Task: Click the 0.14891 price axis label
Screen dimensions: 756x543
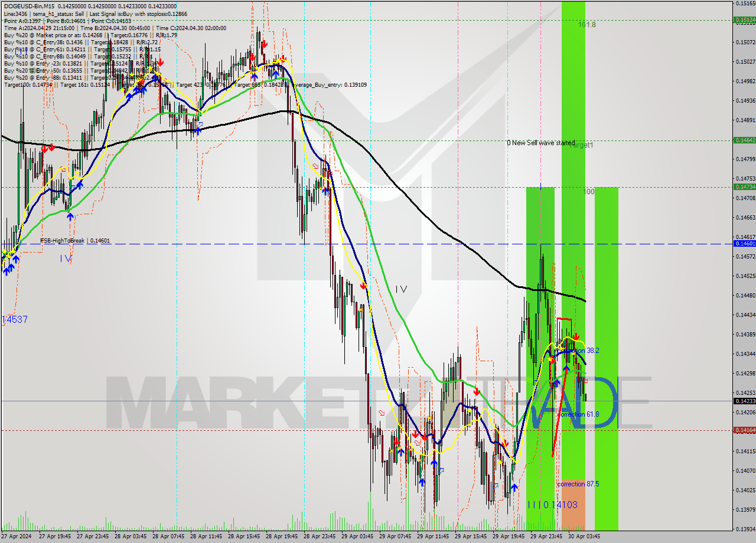Action: [745, 120]
